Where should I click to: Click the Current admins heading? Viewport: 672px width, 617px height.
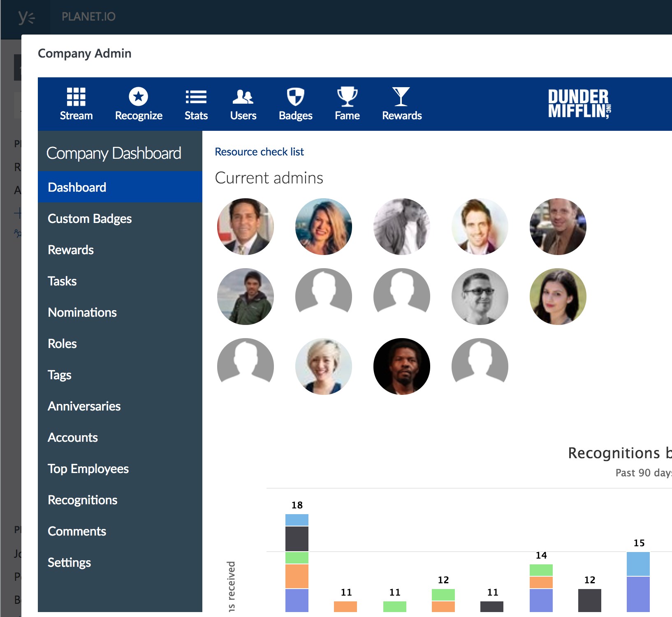[269, 178]
